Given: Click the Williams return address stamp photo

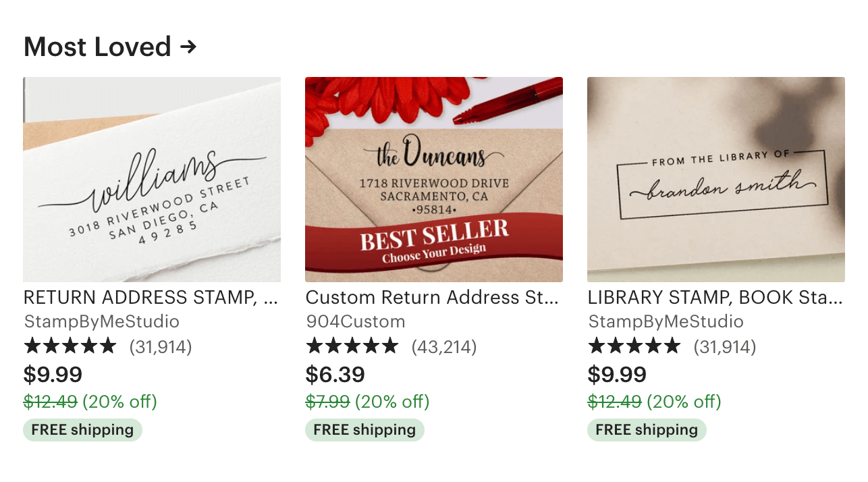Looking at the screenshot, I should (x=151, y=179).
